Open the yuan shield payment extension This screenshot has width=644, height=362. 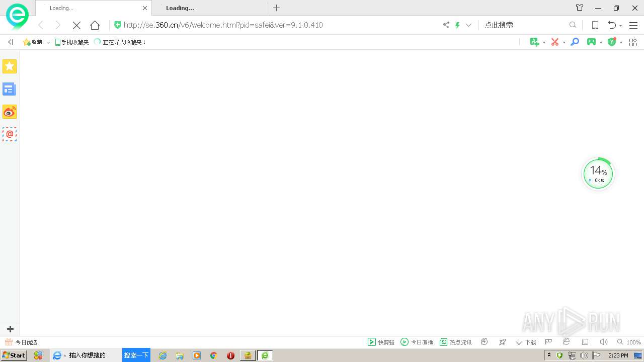(612, 42)
